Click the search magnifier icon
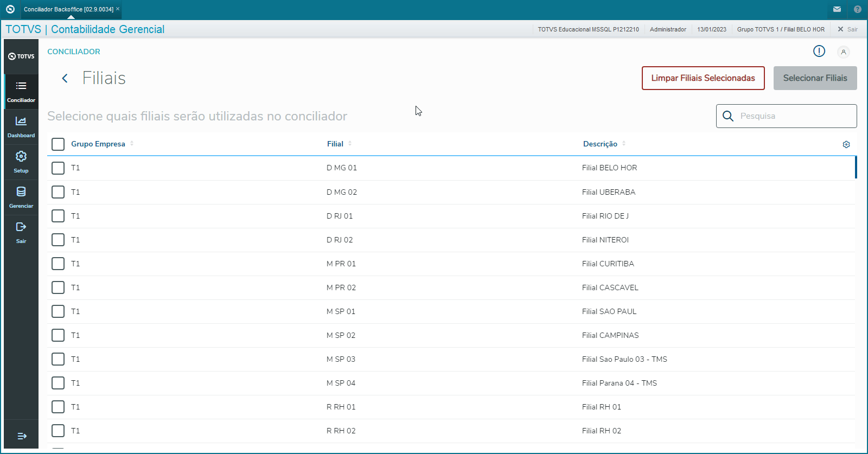This screenshot has width=868, height=454. 728,116
